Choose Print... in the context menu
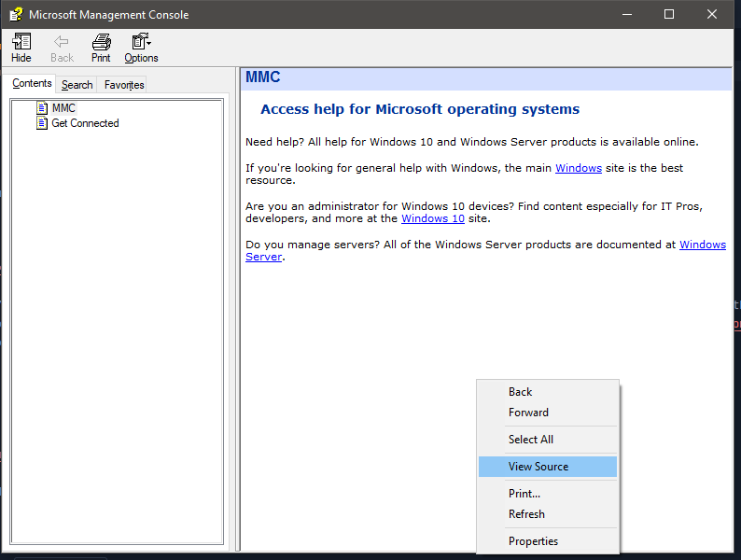 [x=548, y=494]
